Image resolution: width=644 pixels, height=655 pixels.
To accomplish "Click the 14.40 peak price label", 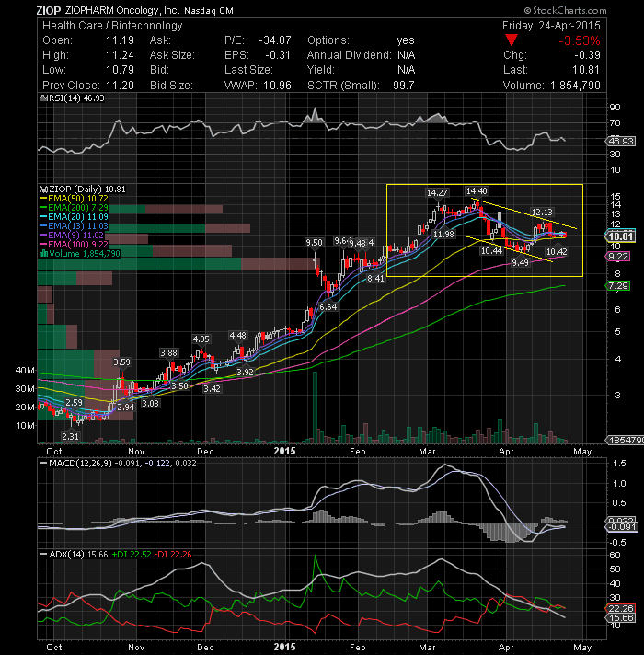I will click(477, 191).
